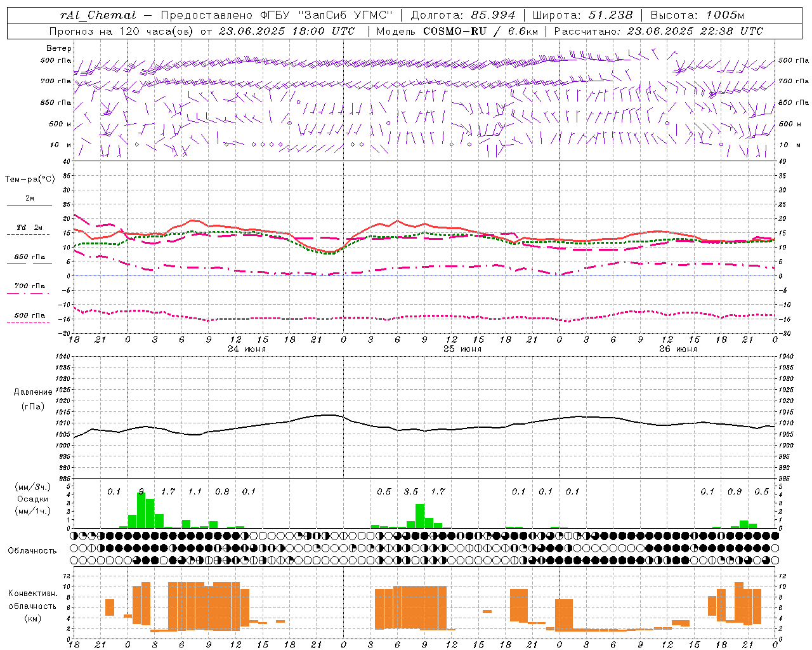Viewport: 812px width, 650px height.
Task: Click the computed time 23.06.2025 22:38 UTC
Action: pyautogui.click(x=695, y=31)
